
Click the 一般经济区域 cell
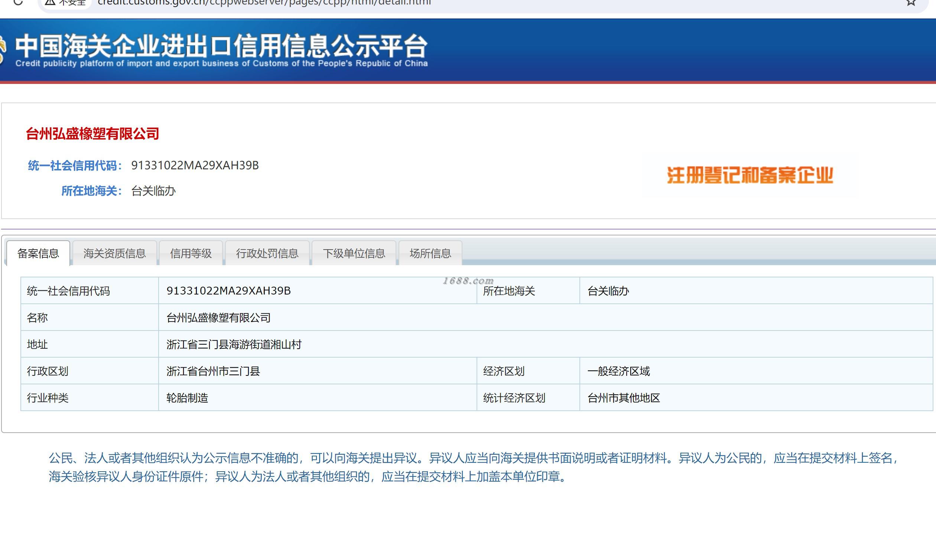(x=618, y=371)
